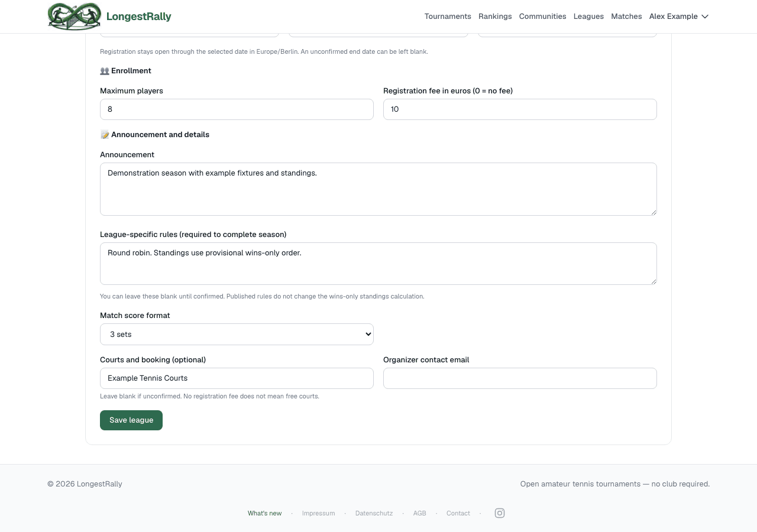This screenshot has width=757, height=532.
Task: Focus the Organizer contact email field
Action: coord(520,378)
